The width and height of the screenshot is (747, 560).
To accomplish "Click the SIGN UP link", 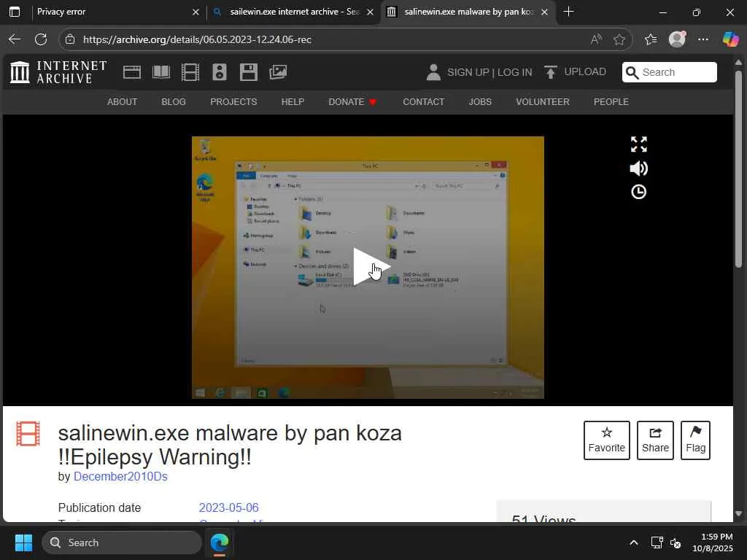I will click(x=468, y=72).
